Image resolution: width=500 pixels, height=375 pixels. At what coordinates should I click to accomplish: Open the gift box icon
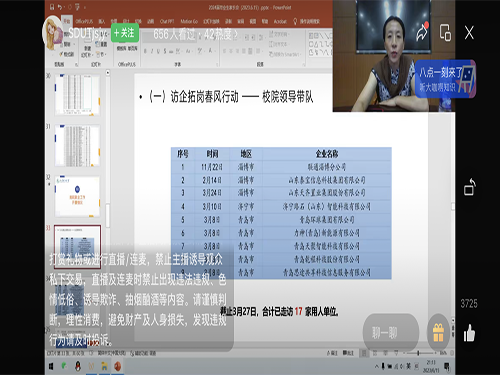point(438,332)
